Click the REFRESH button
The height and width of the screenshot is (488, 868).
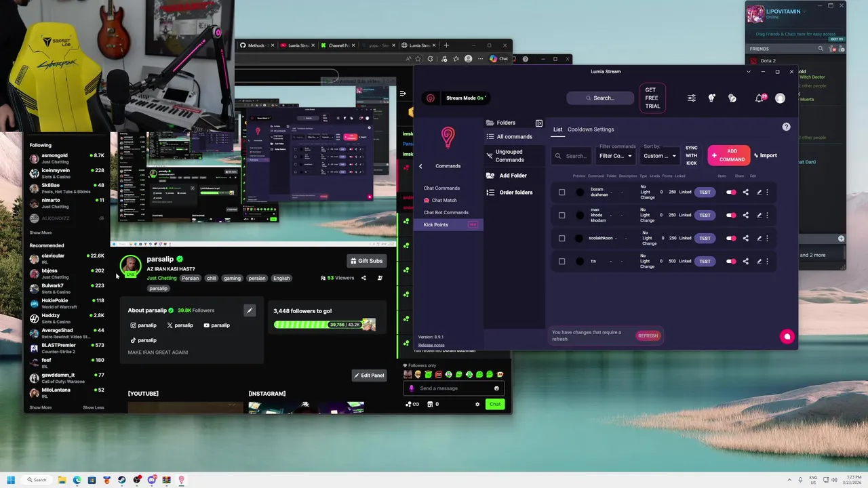(648, 335)
